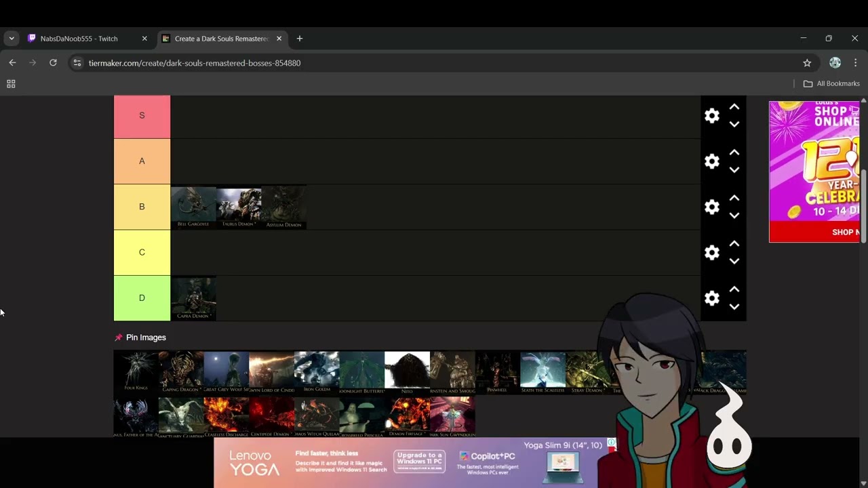Pick the Centipede Demon boss image
Viewport: 868px width, 488px height.
click(271, 416)
